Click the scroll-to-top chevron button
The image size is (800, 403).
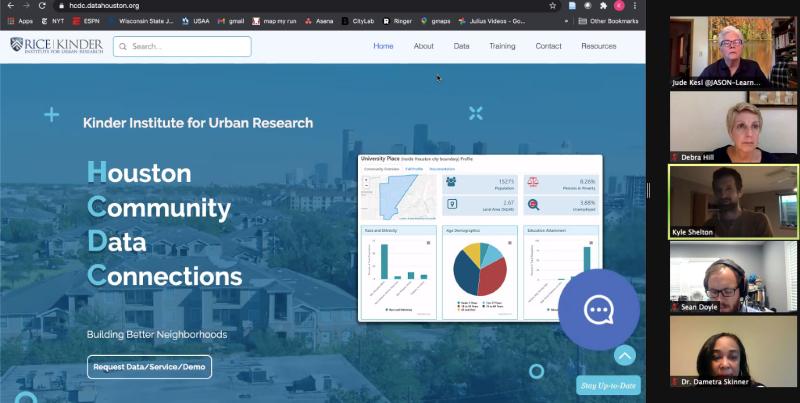point(624,355)
